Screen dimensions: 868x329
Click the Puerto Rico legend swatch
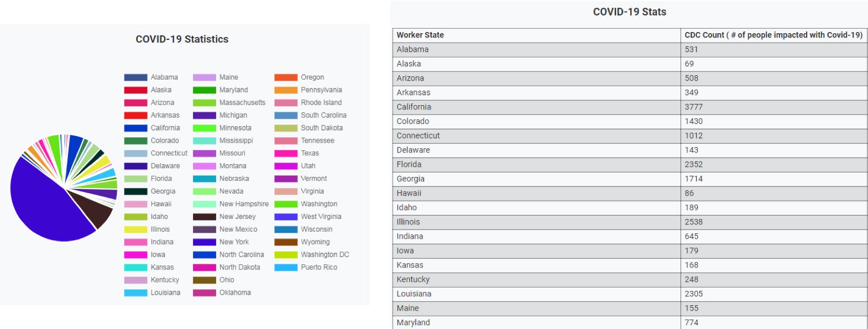pyautogui.click(x=286, y=268)
